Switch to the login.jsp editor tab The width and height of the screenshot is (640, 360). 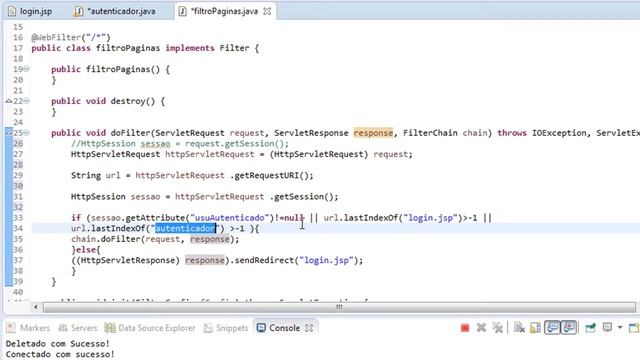(x=36, y=11)
